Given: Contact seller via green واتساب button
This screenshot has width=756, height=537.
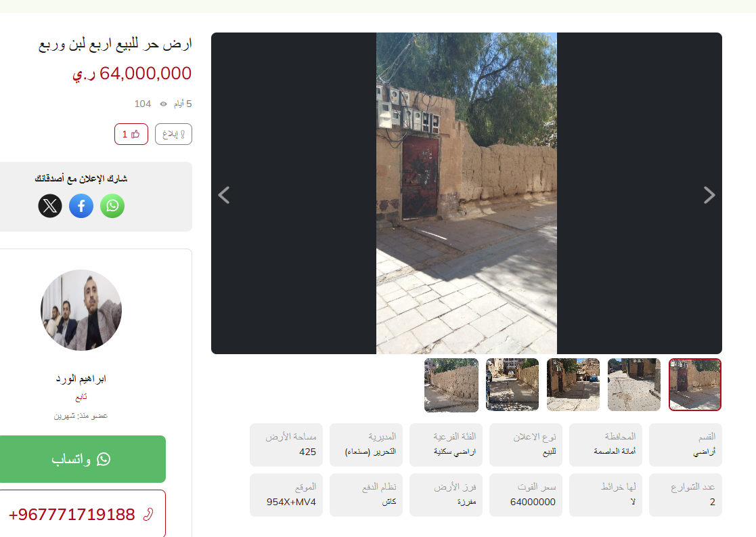Looking at the screenshot, I should pos(81,459).
